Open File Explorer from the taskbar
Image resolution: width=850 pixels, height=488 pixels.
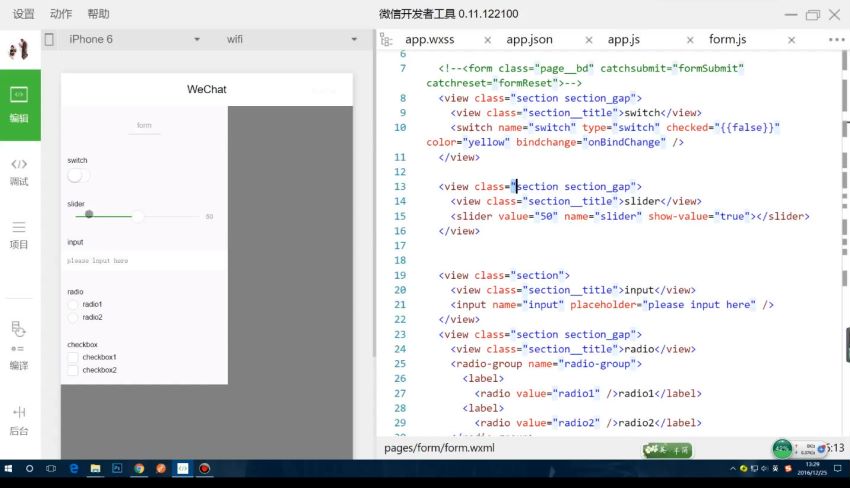[95, 468]
